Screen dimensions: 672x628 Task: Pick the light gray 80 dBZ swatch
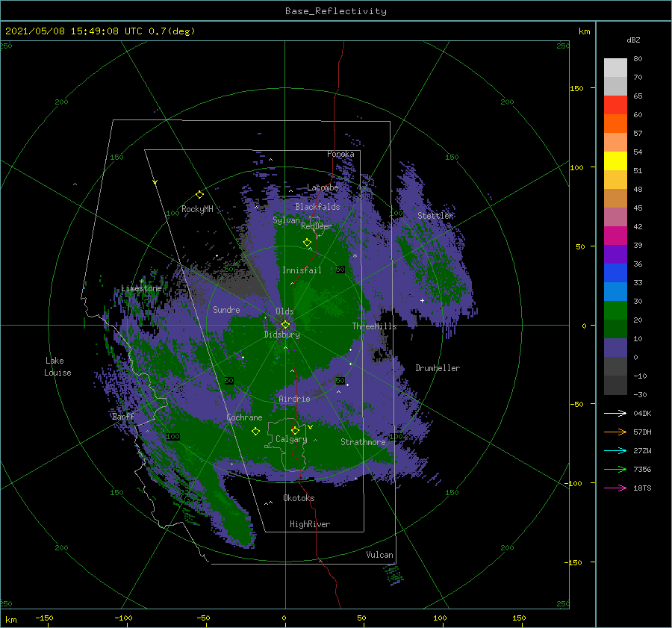tap(615, 68)
